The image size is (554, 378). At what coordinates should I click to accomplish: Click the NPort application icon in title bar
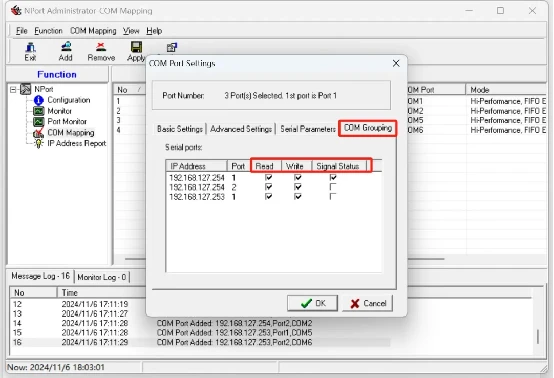(16, 11)
